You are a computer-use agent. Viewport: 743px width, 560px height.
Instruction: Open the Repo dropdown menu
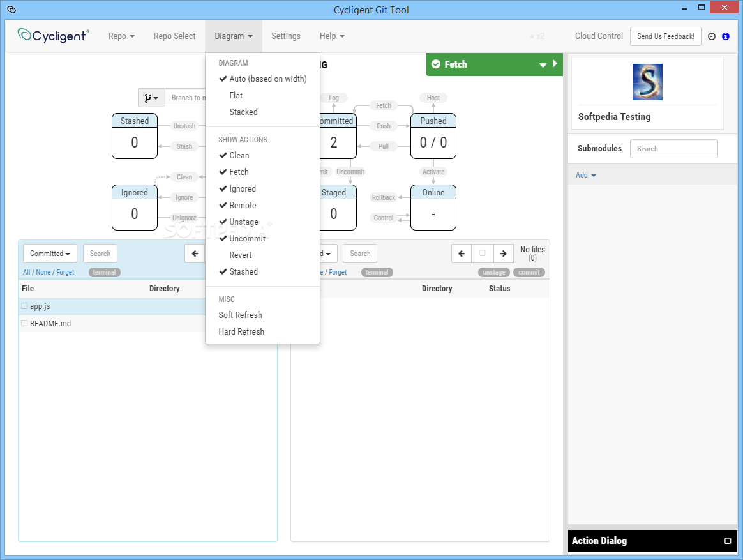pyautogui.click(x=121, y=36)
